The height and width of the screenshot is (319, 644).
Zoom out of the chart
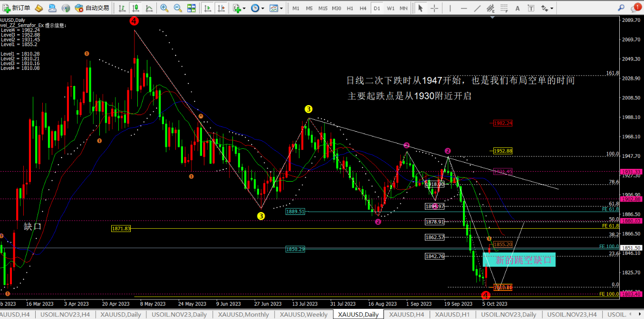[x=178, y=8]
